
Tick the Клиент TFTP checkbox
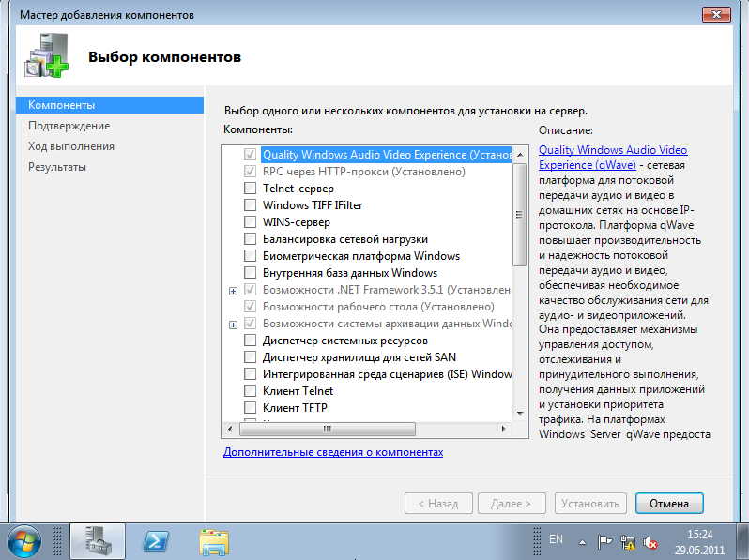click(250, 408)
